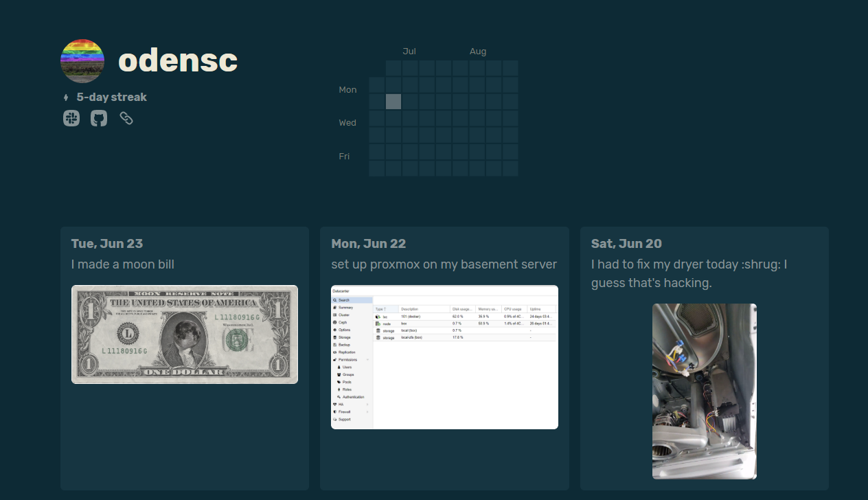Open odensc's GitHub profile icon

coord(99,118)
